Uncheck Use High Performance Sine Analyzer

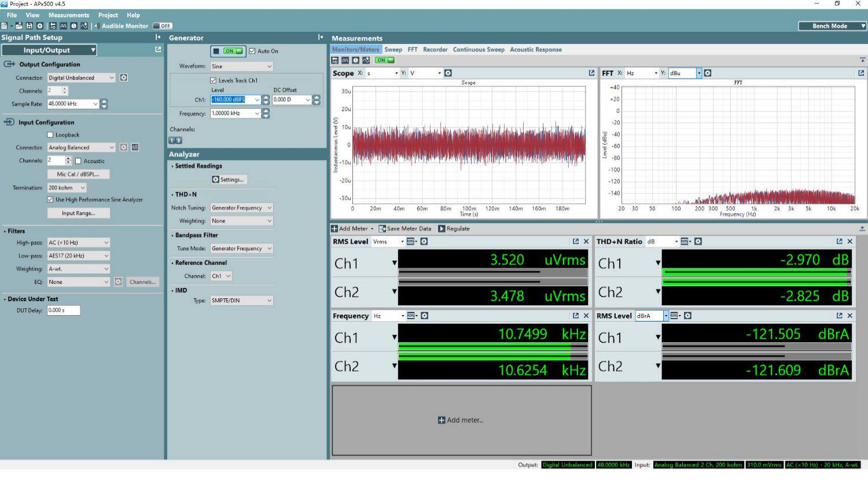(x=50, y=199)
